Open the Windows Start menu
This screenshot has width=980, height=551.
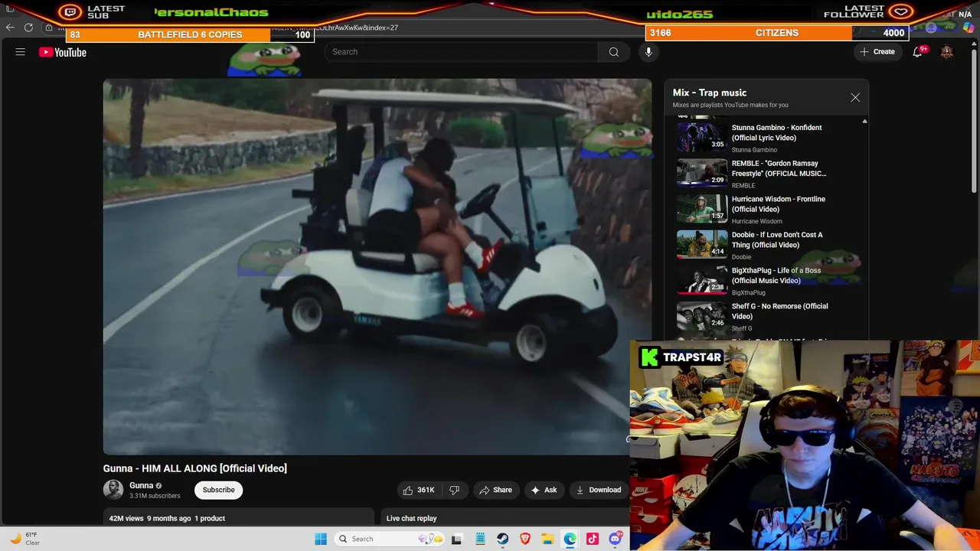(x=321, y=539)
